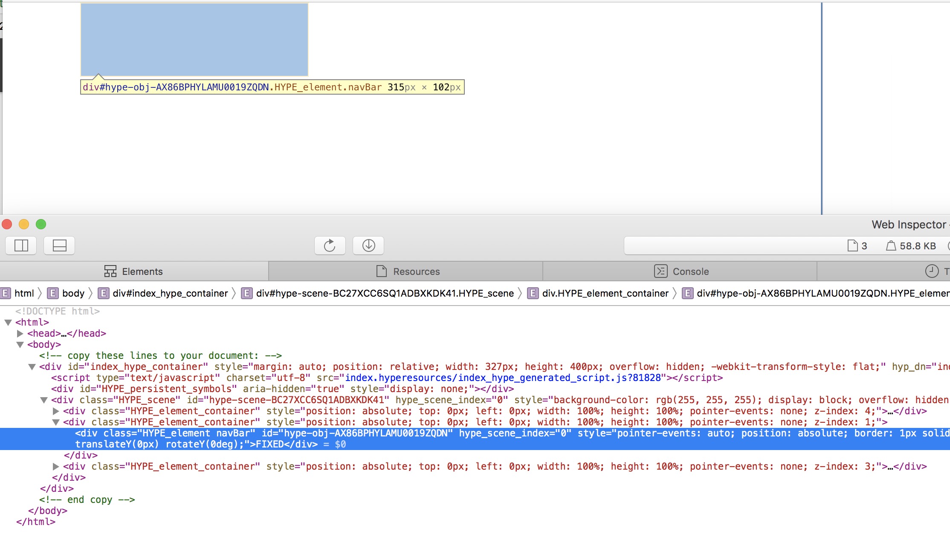Click the dock-to-bottom layout button

(59, 245)
